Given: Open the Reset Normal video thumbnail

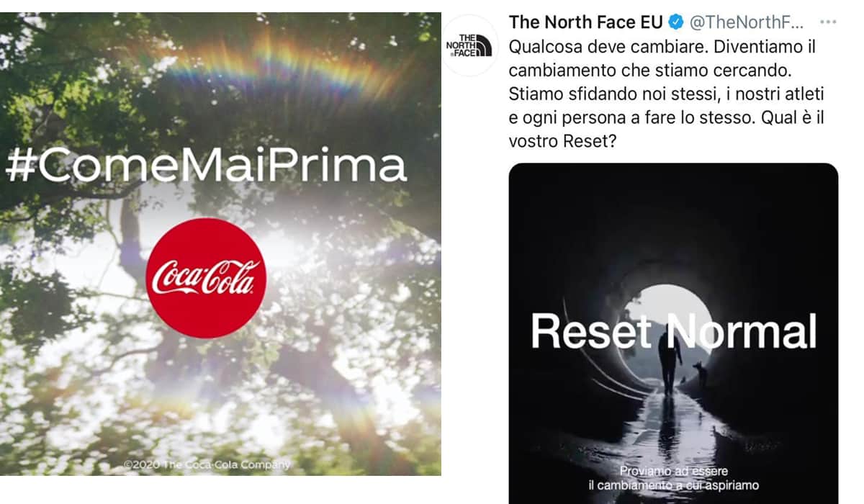Looking at the screenshot, I should 673,333.
